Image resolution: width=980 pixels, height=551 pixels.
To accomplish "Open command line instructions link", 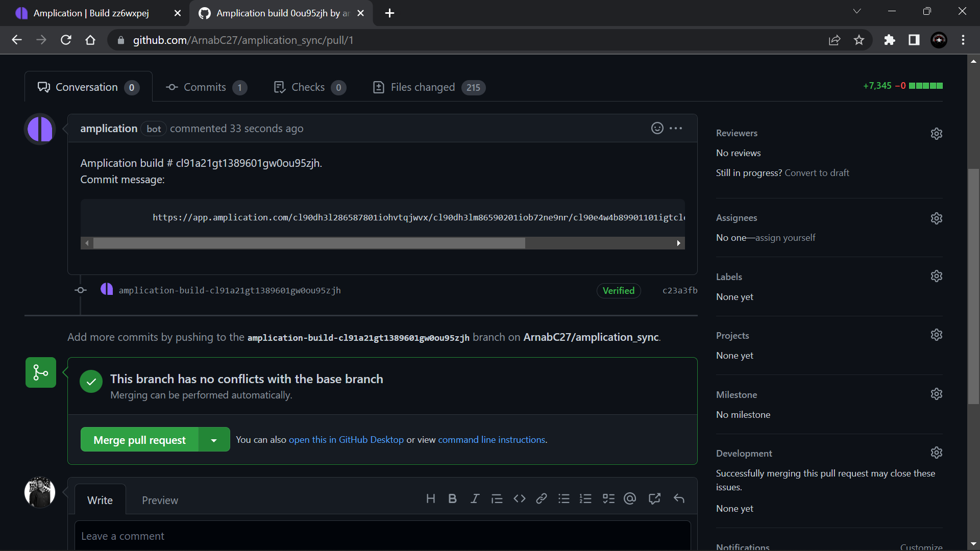I will [x=491, y=439].
